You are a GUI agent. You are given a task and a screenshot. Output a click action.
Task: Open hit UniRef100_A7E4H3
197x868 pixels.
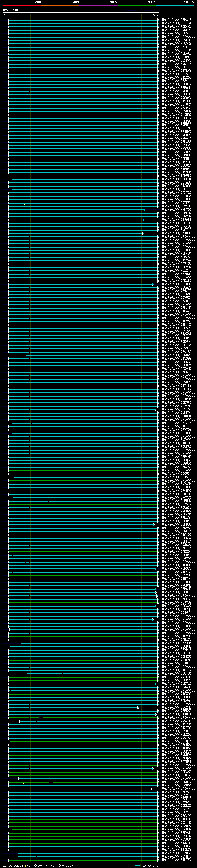177,457
